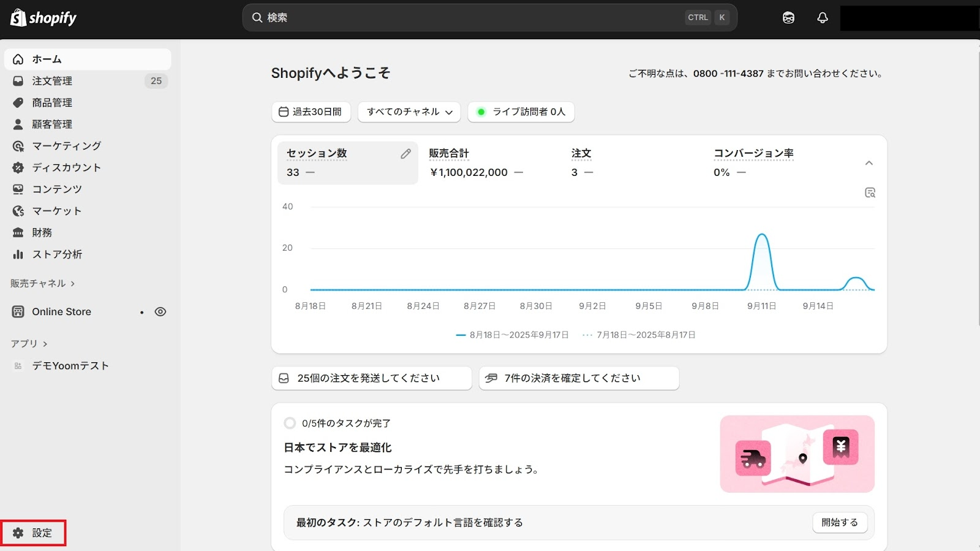
Task: Open 商品管理 in sidebar
Action: click(88, 102)
